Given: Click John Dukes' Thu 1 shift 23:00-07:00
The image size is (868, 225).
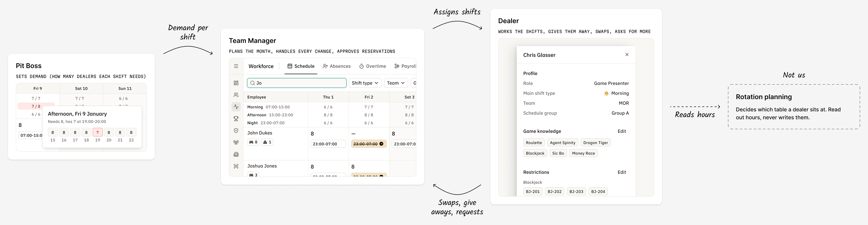Looking at the screenshot, I should tap(328, 144).
